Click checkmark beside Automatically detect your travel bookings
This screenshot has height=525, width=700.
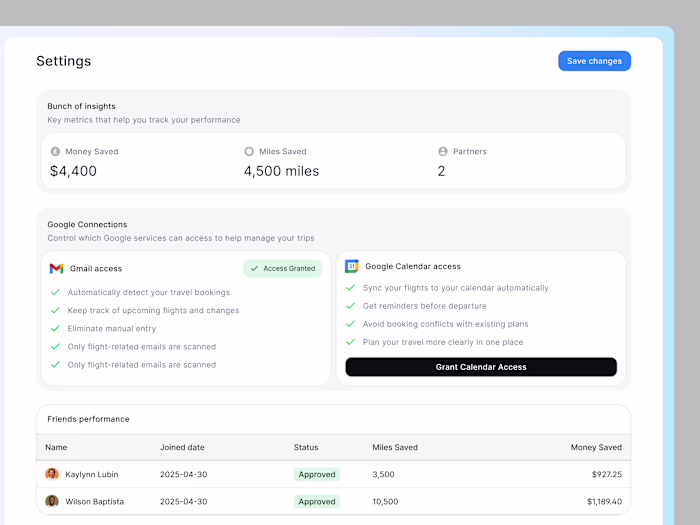[55, 292]
